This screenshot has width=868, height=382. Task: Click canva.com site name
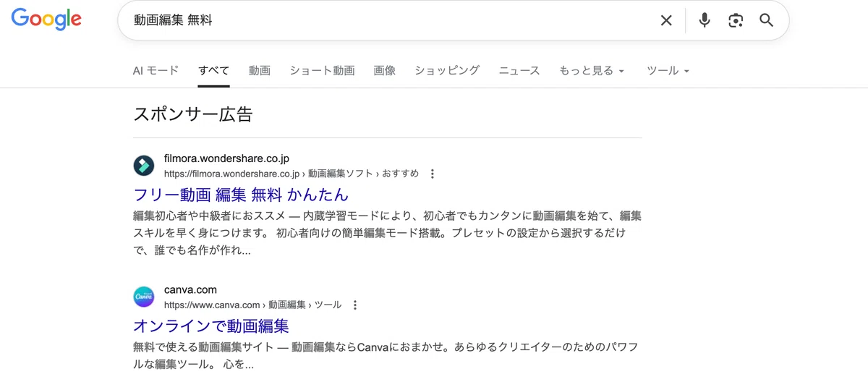point(190,290)
